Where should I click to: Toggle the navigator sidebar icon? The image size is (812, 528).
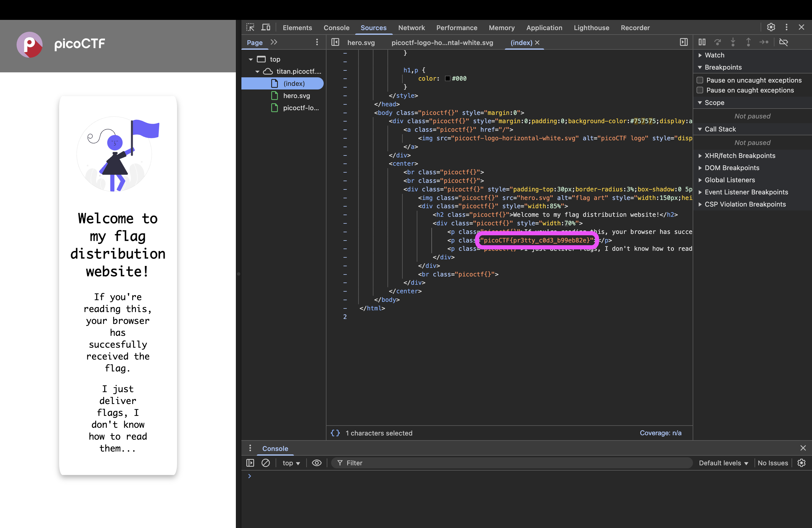(335, 42)
